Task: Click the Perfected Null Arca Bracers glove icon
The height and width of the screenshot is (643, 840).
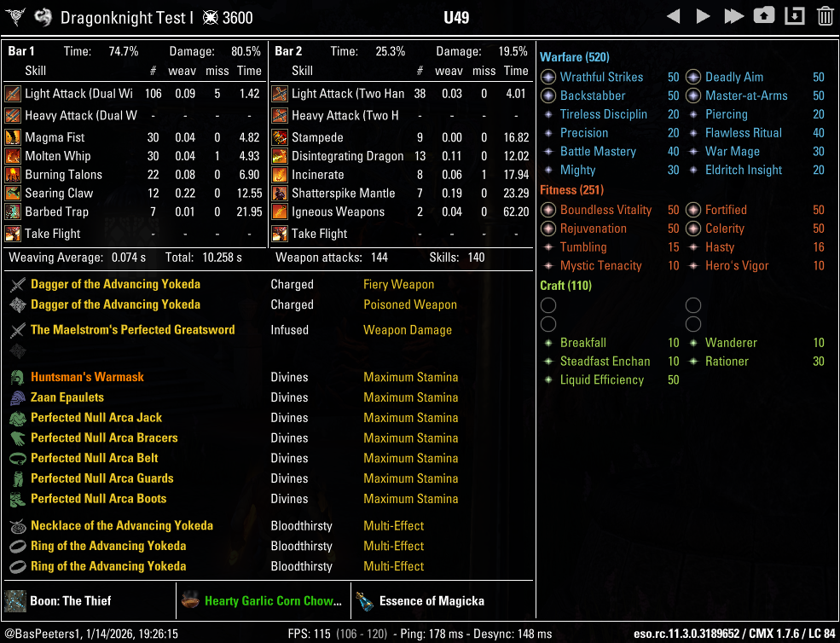Action: coord(18,437)
